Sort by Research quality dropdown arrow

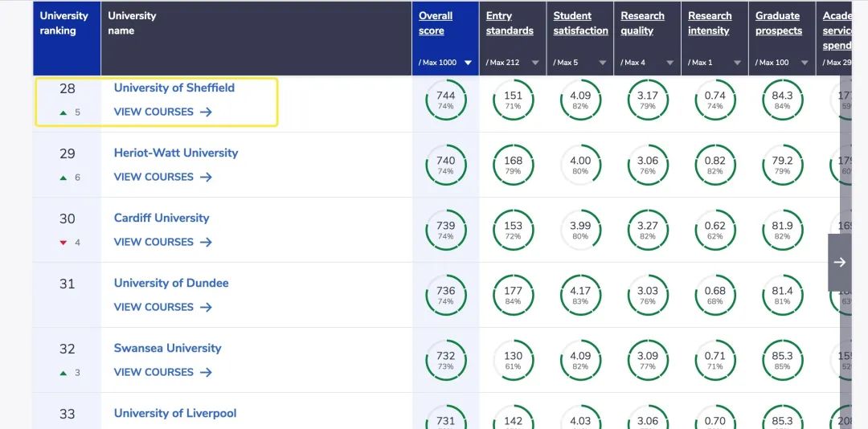click(x=670, y=63)
